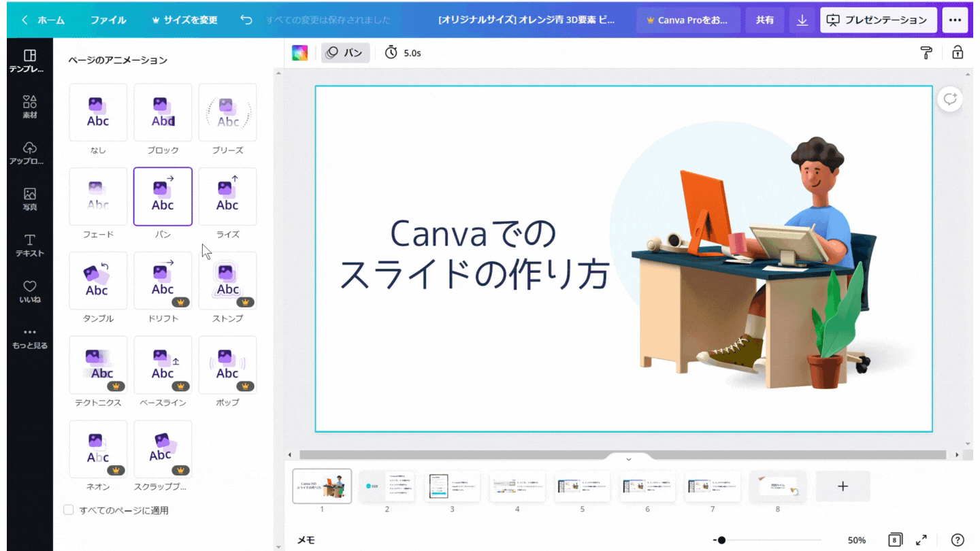Click the Canva Proをお試し button
This screenshot has height=551, width=980.
tap(688, 20)
